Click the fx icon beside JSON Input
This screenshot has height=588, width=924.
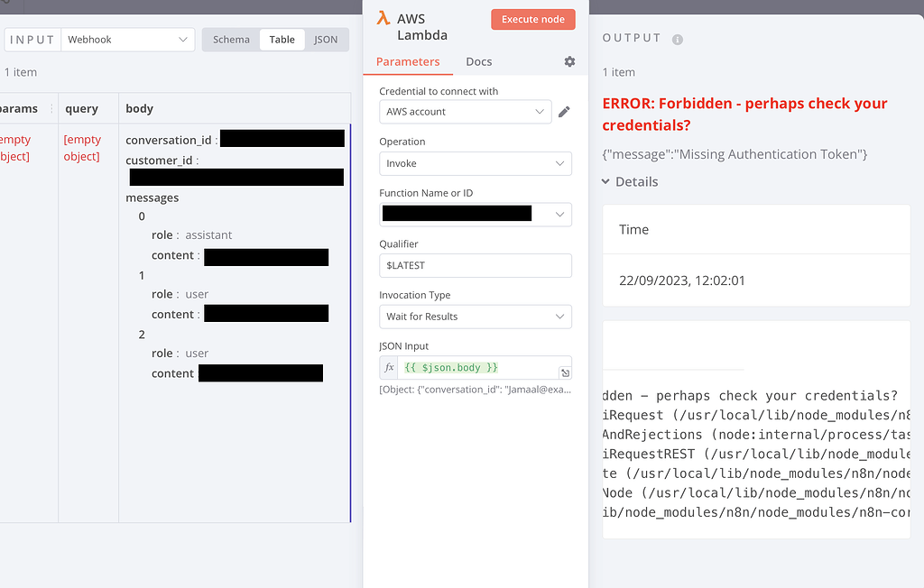pos(389,367)
